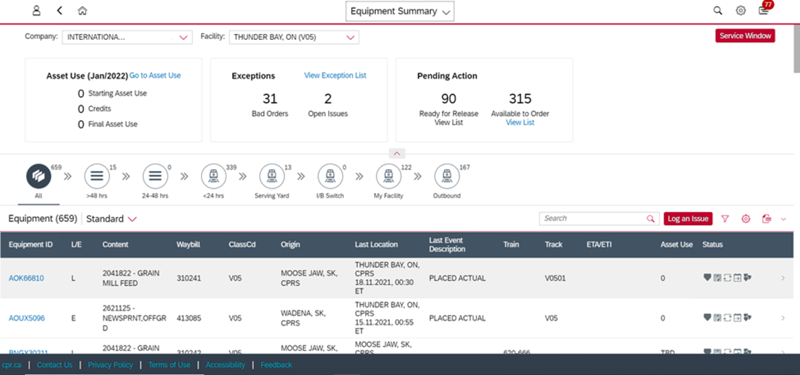Open View List under Available to Order
The image size is (800, 375).
tap(520, 122)
